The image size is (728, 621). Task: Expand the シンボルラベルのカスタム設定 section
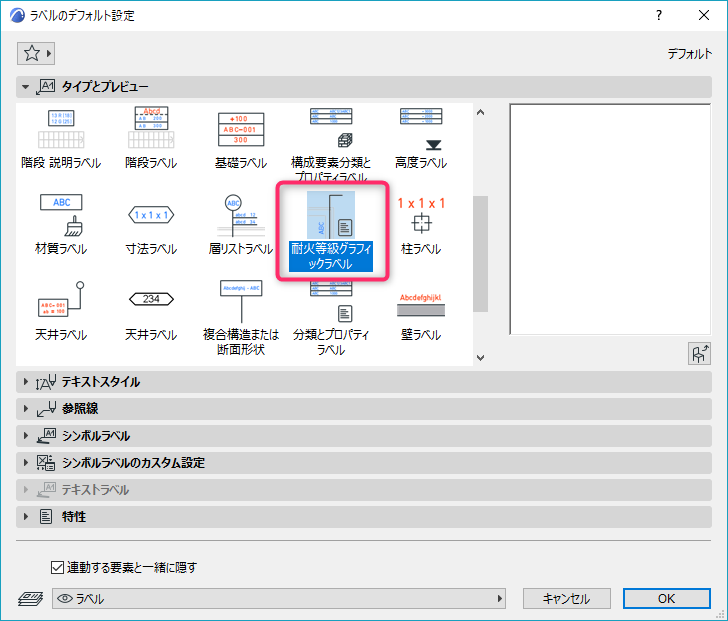point(26,463)
